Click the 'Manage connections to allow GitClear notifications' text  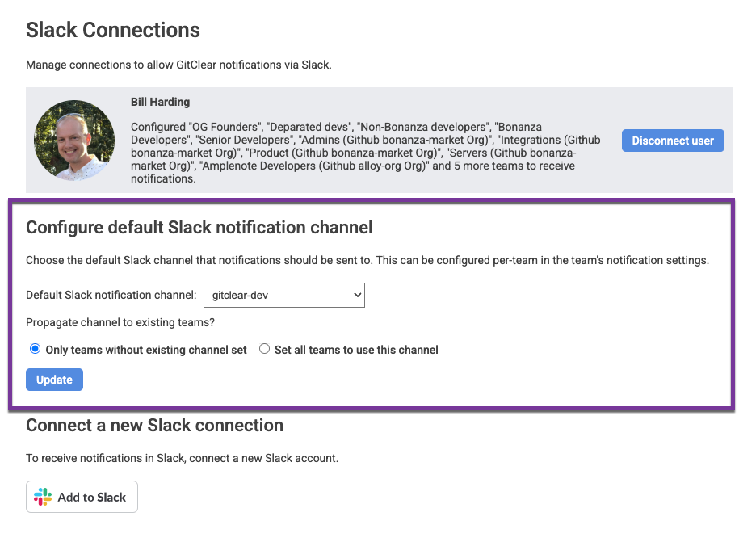178,65
